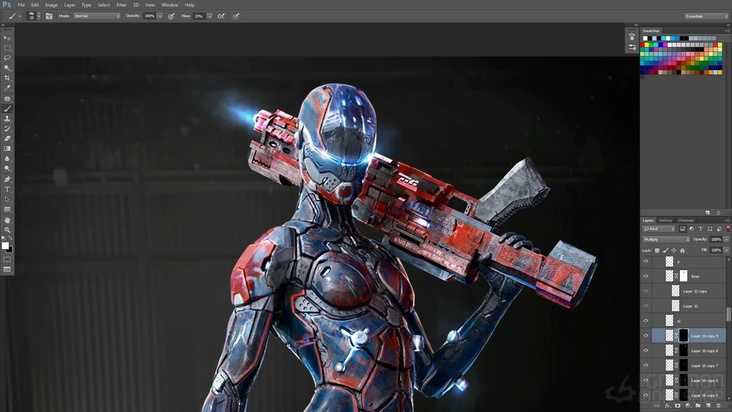
Task: Open the Brush panel toggle in options bar
Action: (x=49, y=16)
